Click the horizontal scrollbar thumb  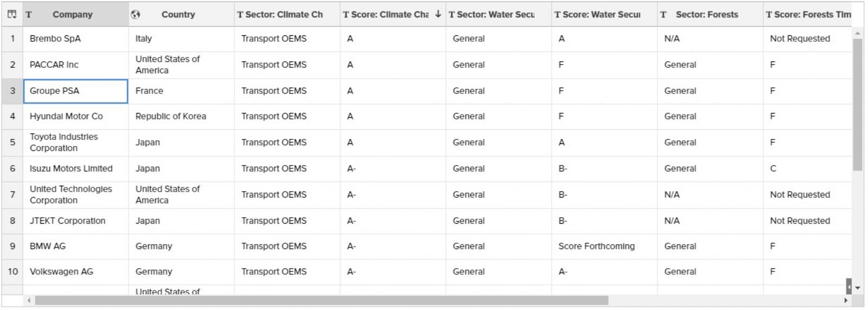pos(322,300)
